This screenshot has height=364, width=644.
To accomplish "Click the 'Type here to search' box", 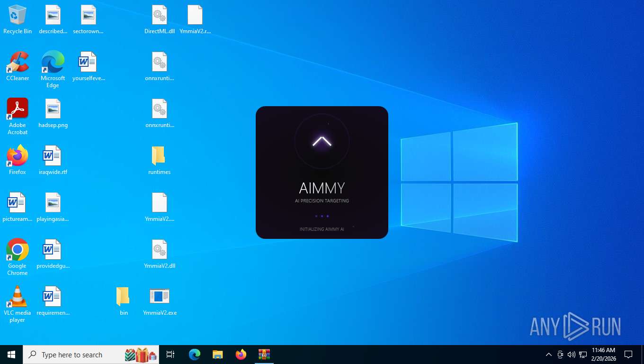I will click(x=91, y=355).
